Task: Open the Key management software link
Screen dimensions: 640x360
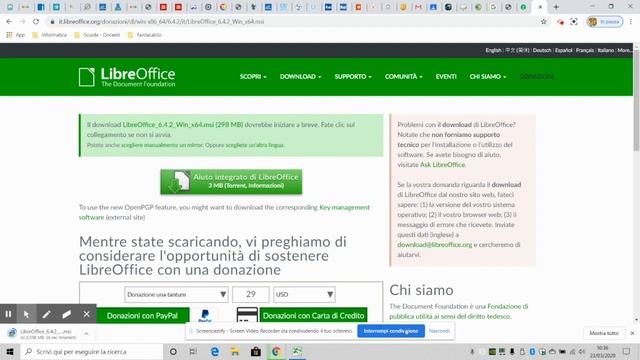Action: click(224, 212)
